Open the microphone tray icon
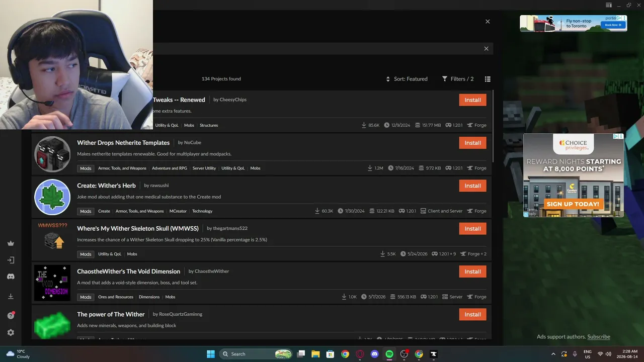 (575, 354)
